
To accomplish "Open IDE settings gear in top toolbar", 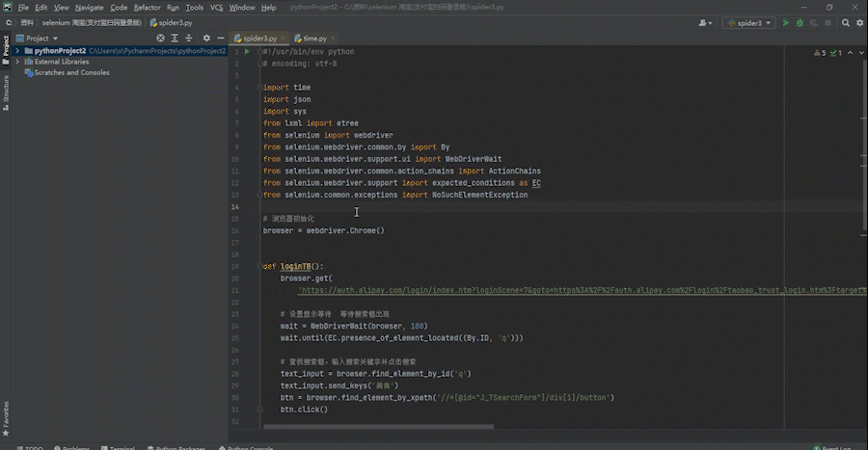I will click(x=859, y=23).
